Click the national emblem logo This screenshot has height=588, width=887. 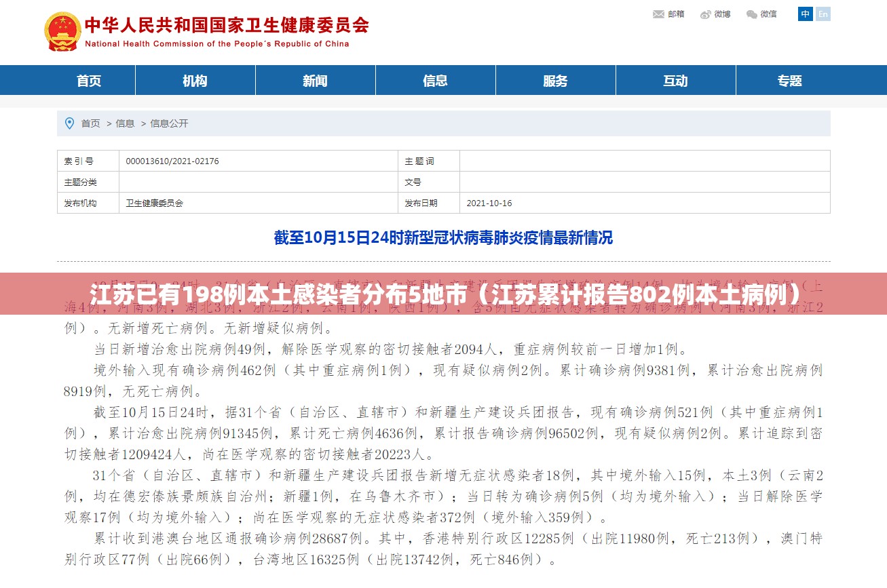click(x=62, y=31)
